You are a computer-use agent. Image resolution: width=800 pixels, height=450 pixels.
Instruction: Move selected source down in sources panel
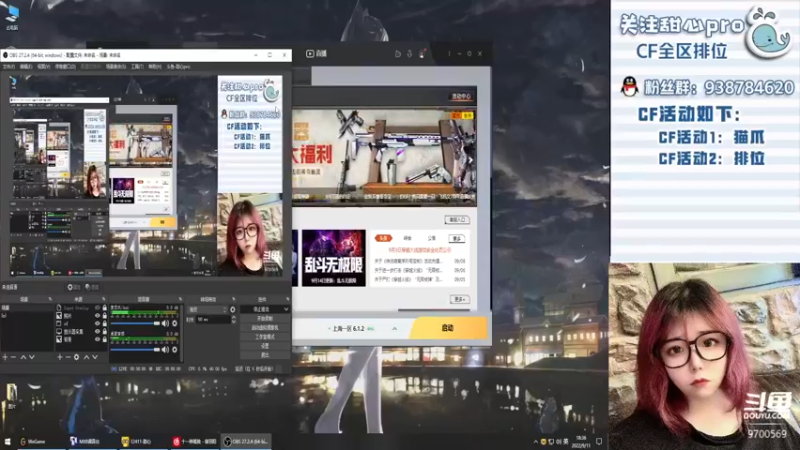coord(95,357)
